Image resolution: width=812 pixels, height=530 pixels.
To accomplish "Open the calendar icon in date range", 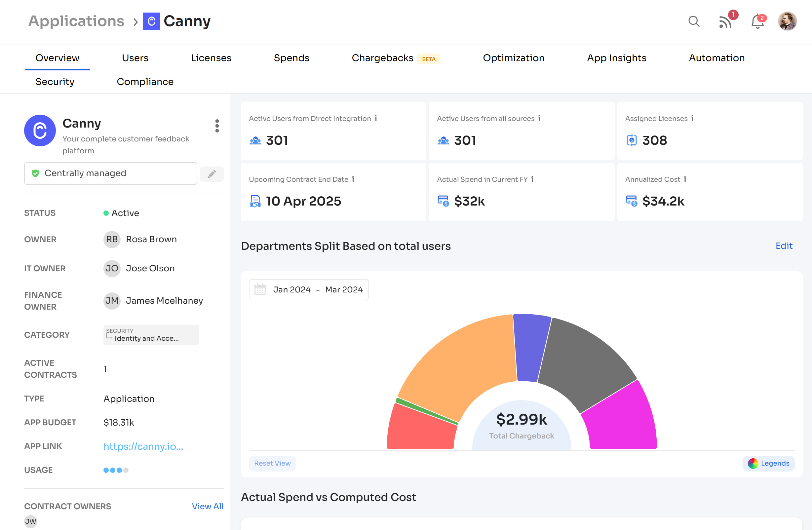I will pos(260,289).
